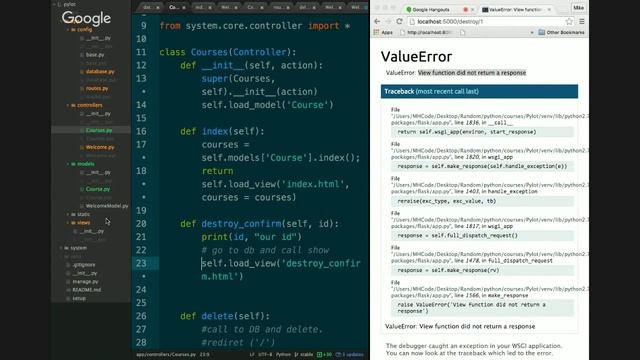Open the .gitignore file
This screenshot has height=360, width=640.
coord(81,264)
